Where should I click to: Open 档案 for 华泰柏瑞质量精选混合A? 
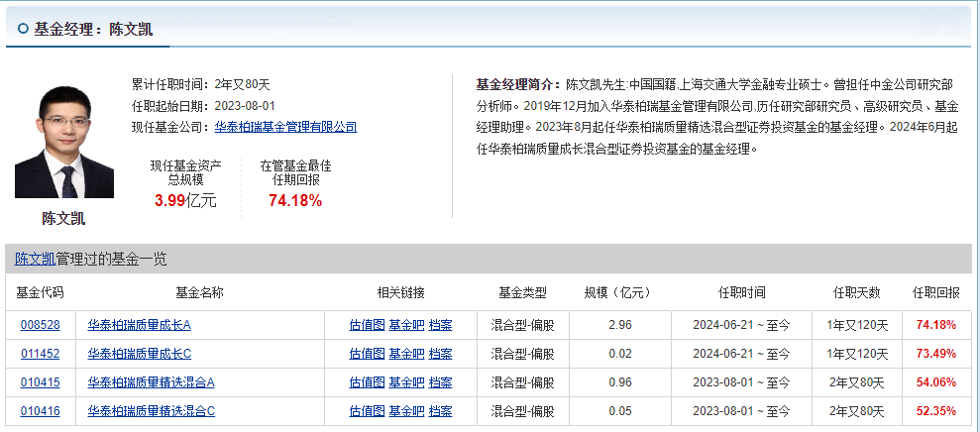coord(440,382)
